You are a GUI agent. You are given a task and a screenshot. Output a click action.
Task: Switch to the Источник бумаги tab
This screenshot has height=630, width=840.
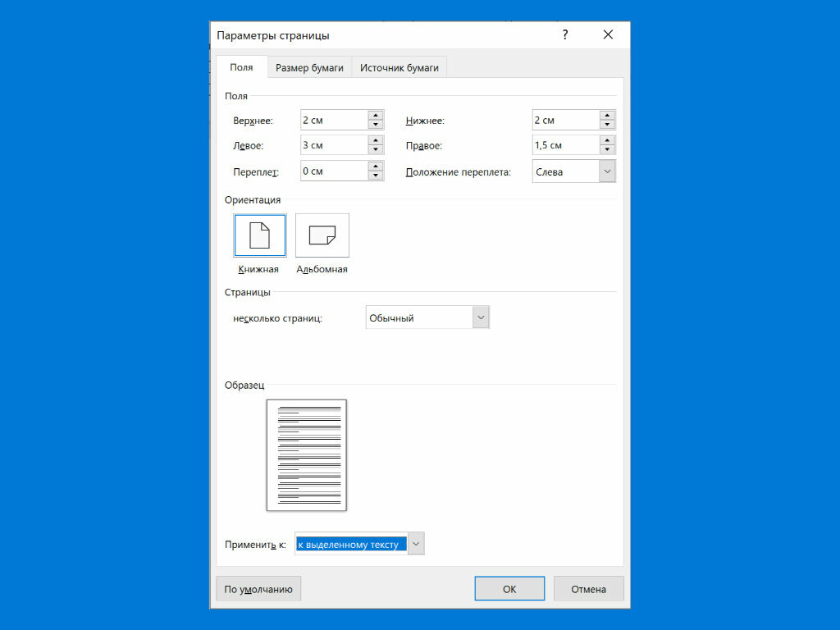[399, 68]
